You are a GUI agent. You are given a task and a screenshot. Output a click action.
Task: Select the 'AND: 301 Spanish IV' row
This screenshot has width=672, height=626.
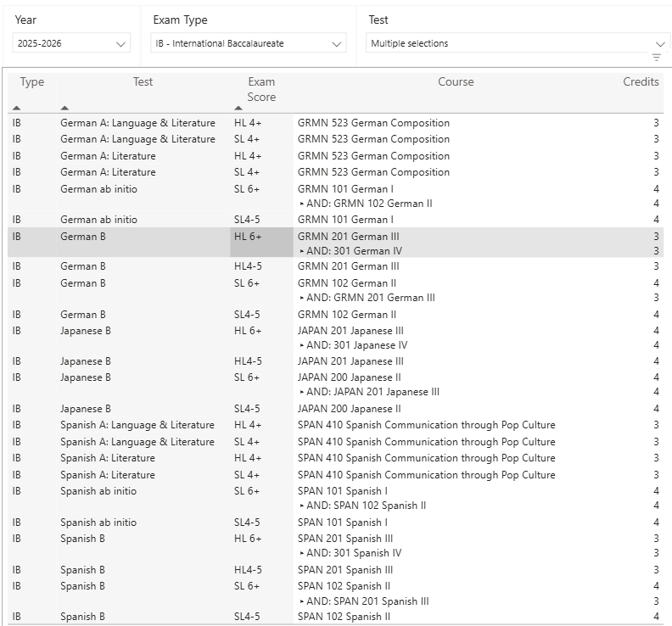tap(350, 553)
